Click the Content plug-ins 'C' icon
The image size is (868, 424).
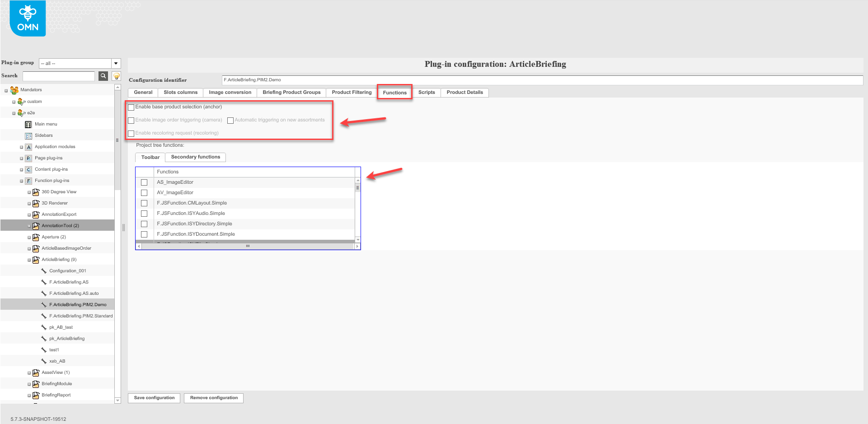(x=28, y=169)
